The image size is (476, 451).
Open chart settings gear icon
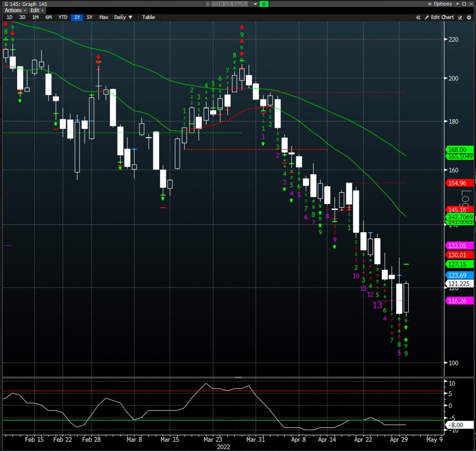(469, 17)
